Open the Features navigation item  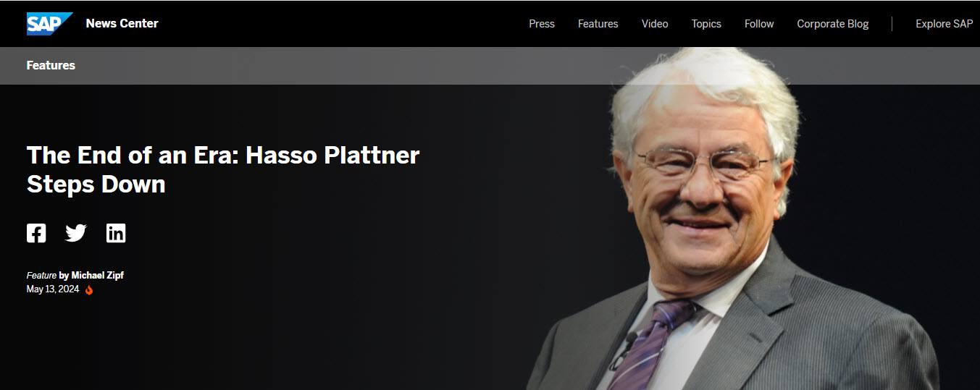point(598,24)
